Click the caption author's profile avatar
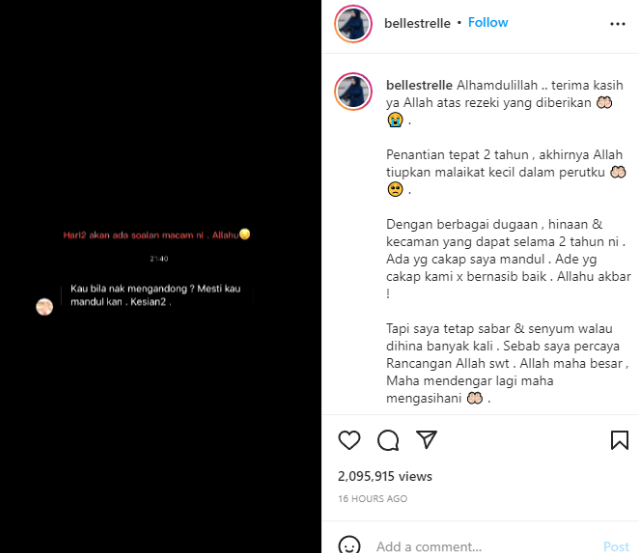639x553 pixels. click(353, 92)
